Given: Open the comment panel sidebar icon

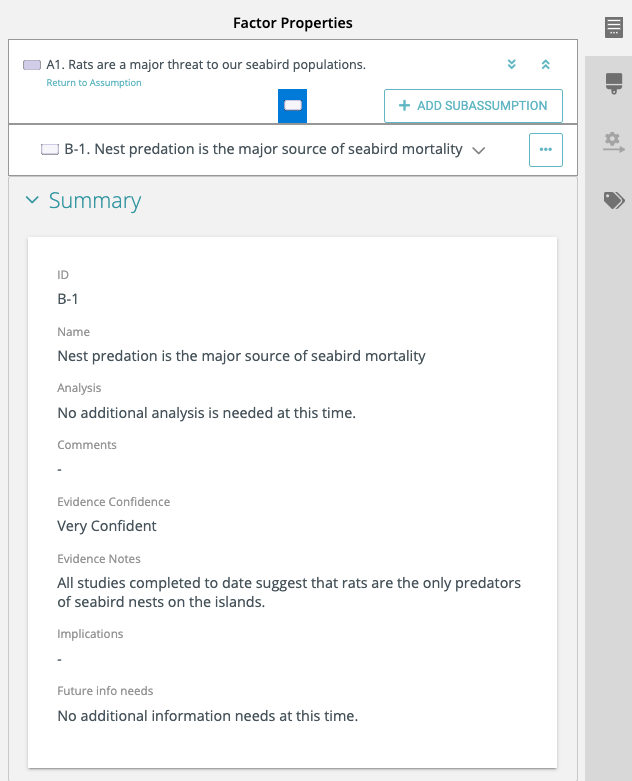Looking at the screenshot, I should (x=614, y=84).
